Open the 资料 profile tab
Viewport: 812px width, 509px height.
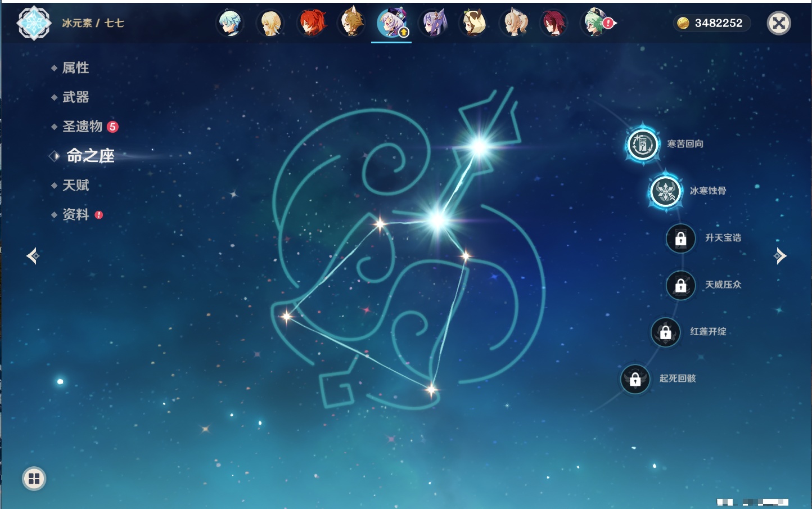pyautogui.click(x=76, y=214)
